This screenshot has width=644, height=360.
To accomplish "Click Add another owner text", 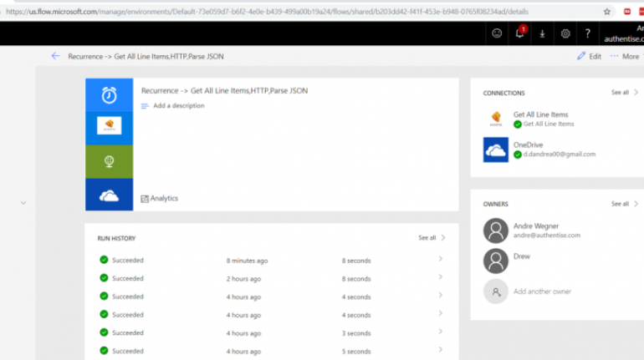I will 542,292.
